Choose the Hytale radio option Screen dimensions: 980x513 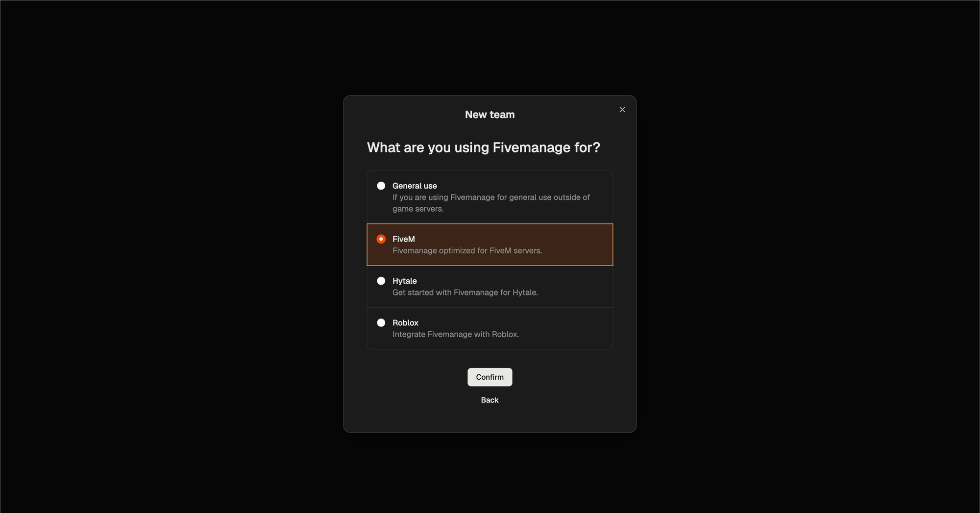(381, 281)
